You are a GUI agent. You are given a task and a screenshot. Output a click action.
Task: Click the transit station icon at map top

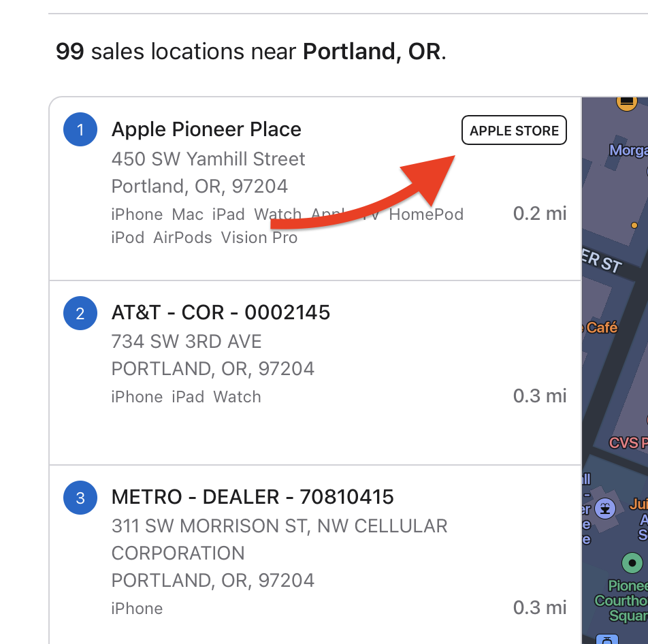(x=626, y=102)
